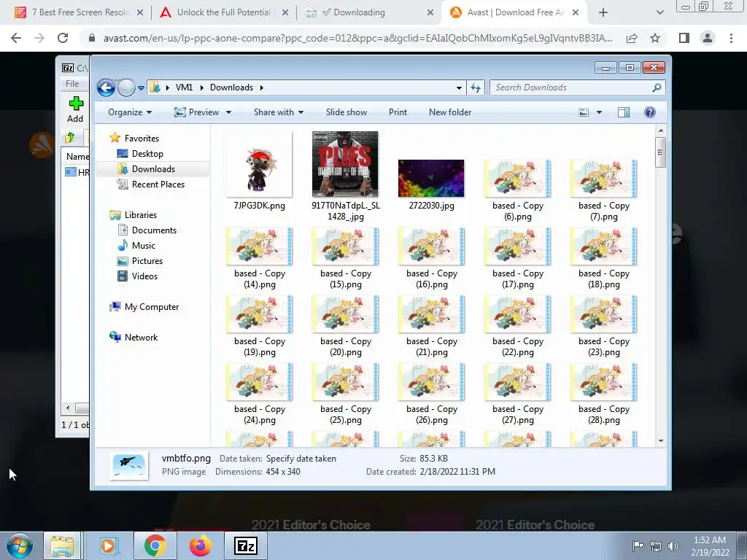Viewport: 747px width, 560px height.
Task: Open File menu in 7-Zip window
Action: (72, 84)
